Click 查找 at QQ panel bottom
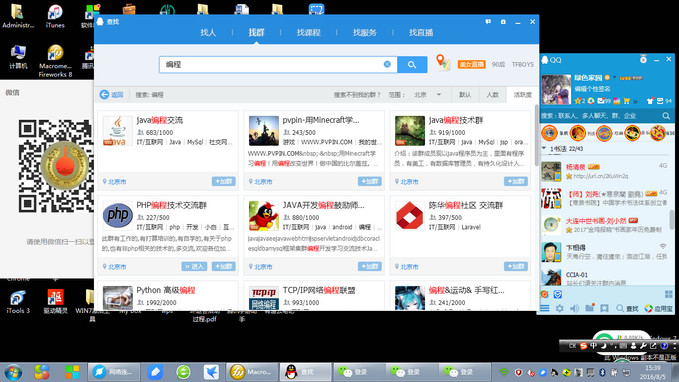The height and width of the screenshot is (382, 679). (627, 308)
